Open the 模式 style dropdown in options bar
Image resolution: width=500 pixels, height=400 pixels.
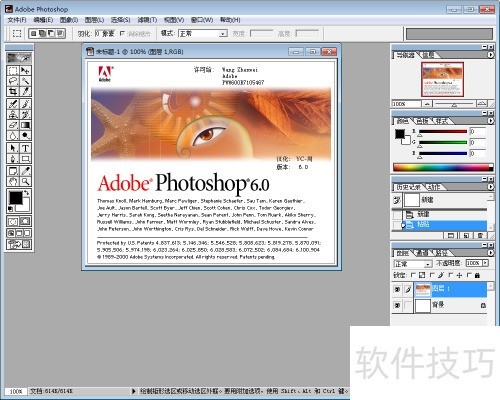click(x=203, y=33)
